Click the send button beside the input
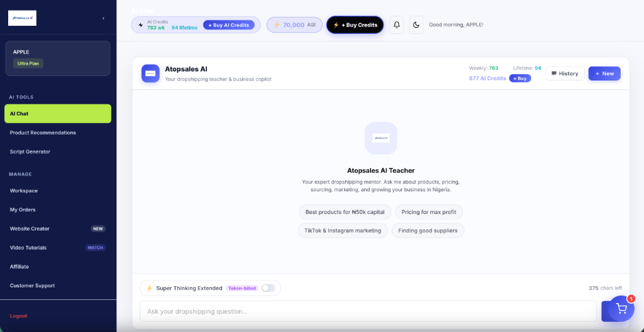This screenshot has width=644, height=332. (x=605, y=311)
